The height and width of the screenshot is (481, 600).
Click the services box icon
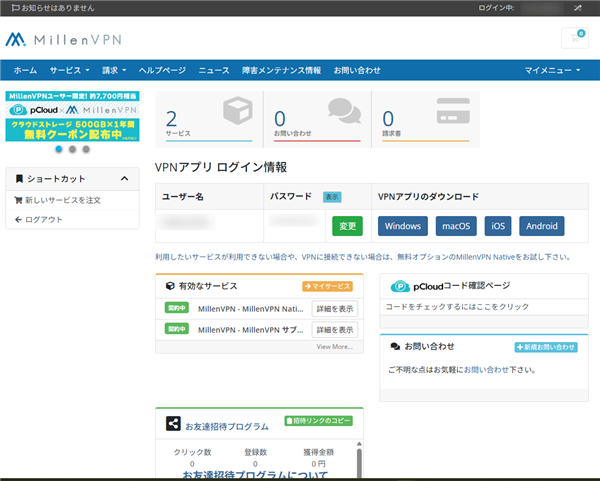238,110
